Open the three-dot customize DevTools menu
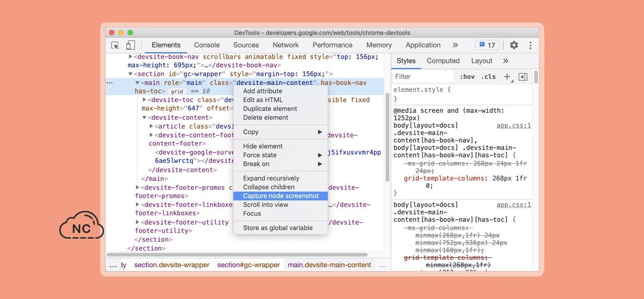 530,45
